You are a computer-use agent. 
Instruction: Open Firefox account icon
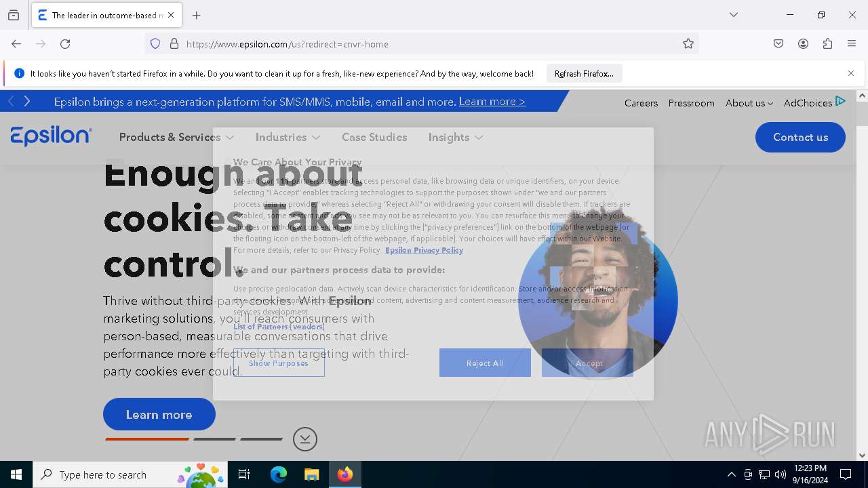tap(803, 44)
